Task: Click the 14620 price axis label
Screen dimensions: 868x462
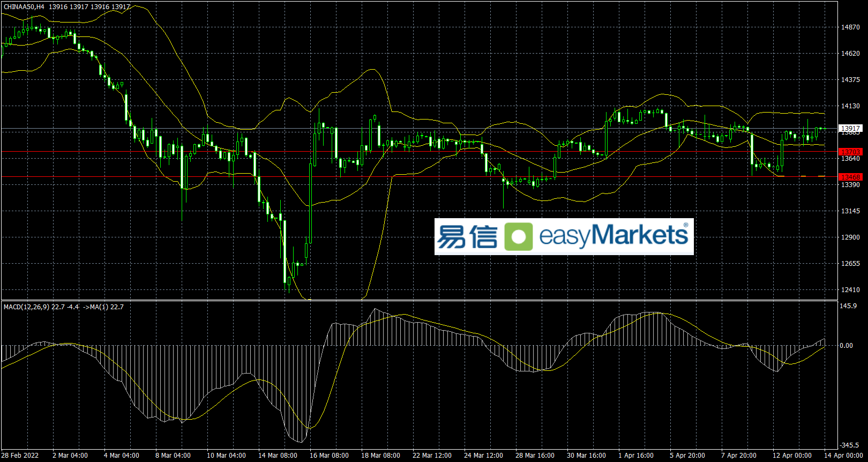Action: (850, 54)
